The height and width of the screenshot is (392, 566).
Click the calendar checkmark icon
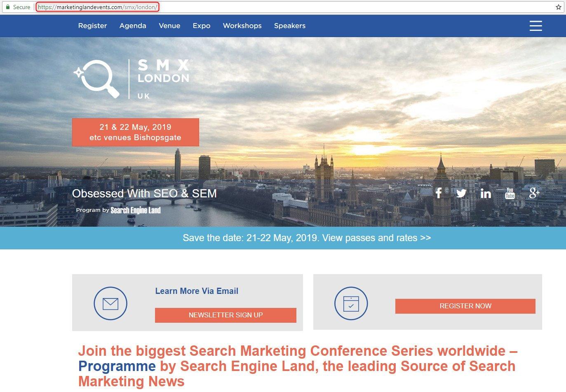pos(351,303)
